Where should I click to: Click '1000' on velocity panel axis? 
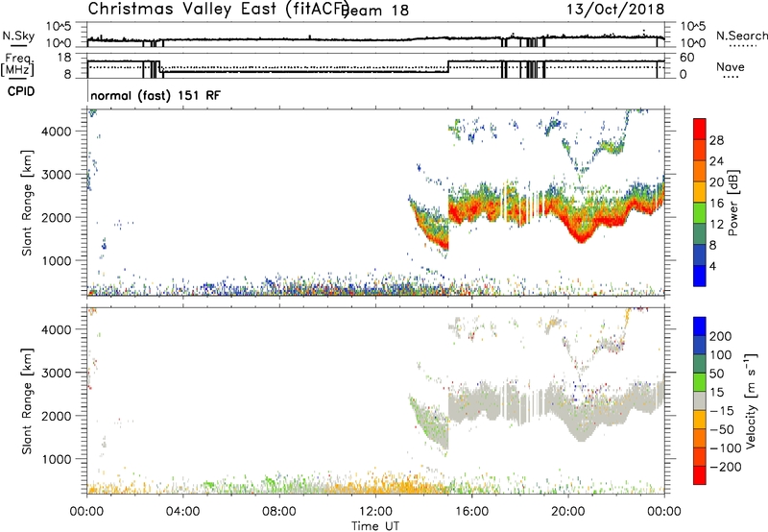(57, 459)
